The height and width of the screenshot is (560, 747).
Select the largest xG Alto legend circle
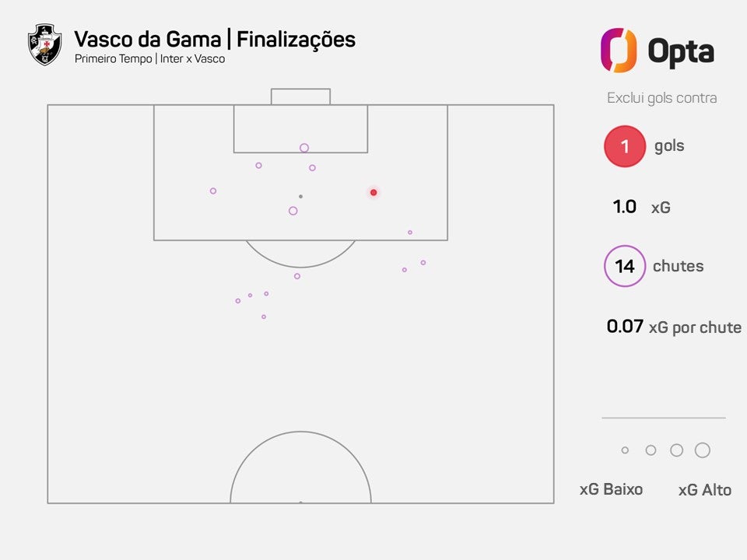pos(702,450)
